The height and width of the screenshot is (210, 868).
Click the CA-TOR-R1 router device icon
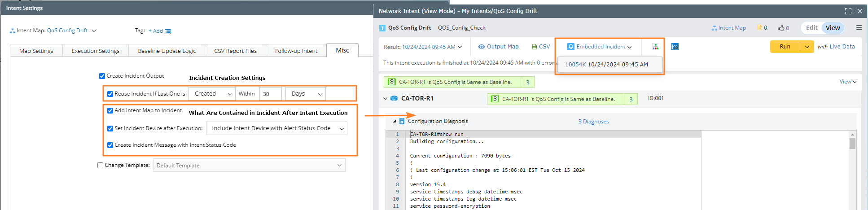[394, 98]
